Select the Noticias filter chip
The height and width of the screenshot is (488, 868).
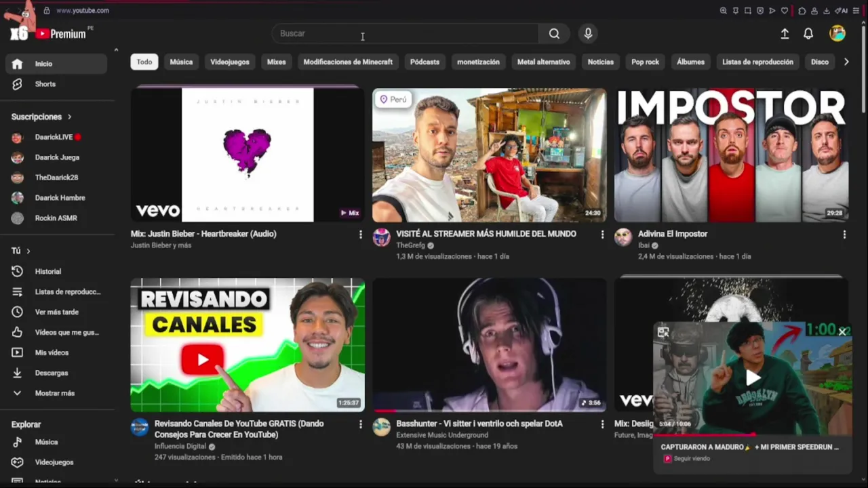[x=601, y=62]
